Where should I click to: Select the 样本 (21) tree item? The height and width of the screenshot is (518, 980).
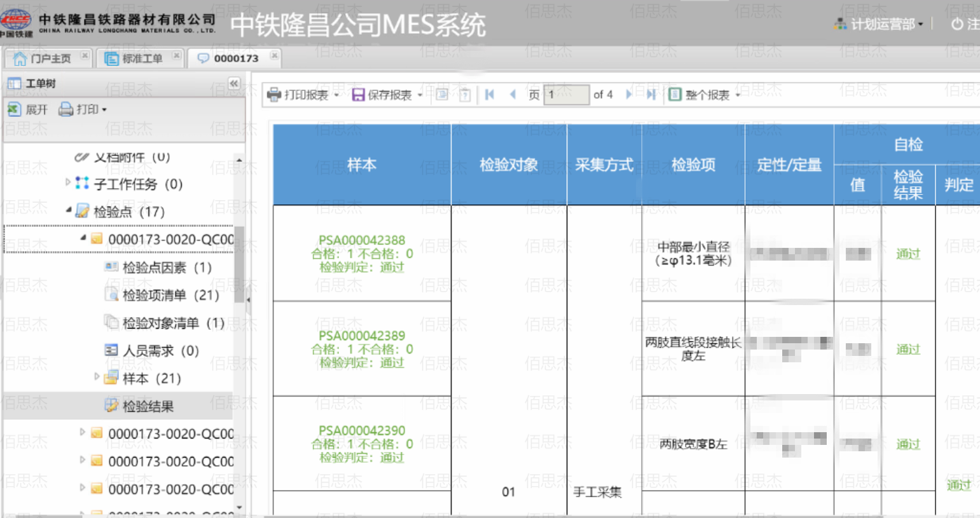[152, 379]
